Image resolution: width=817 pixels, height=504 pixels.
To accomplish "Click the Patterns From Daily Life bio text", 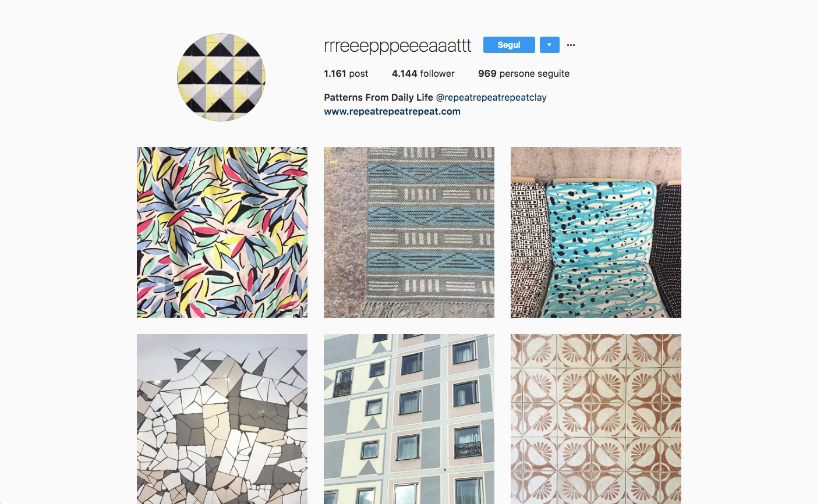I will 379,97.
